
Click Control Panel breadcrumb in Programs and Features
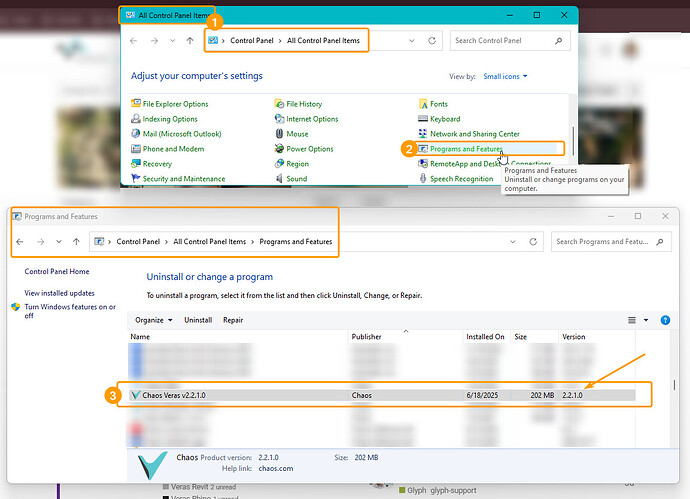click(x=138, y=242)
